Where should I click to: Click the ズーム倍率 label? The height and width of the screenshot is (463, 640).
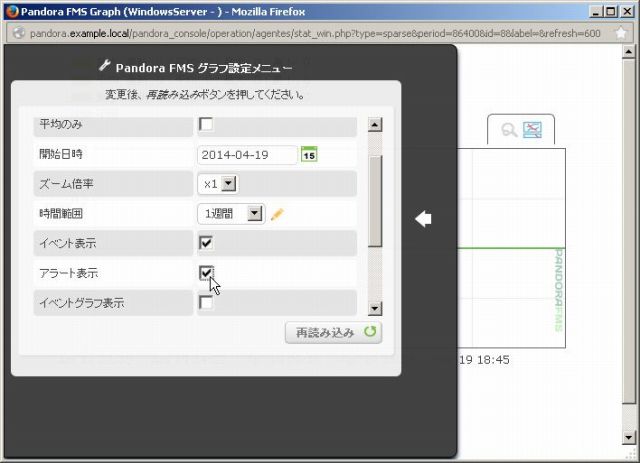[x=67, y=184]
